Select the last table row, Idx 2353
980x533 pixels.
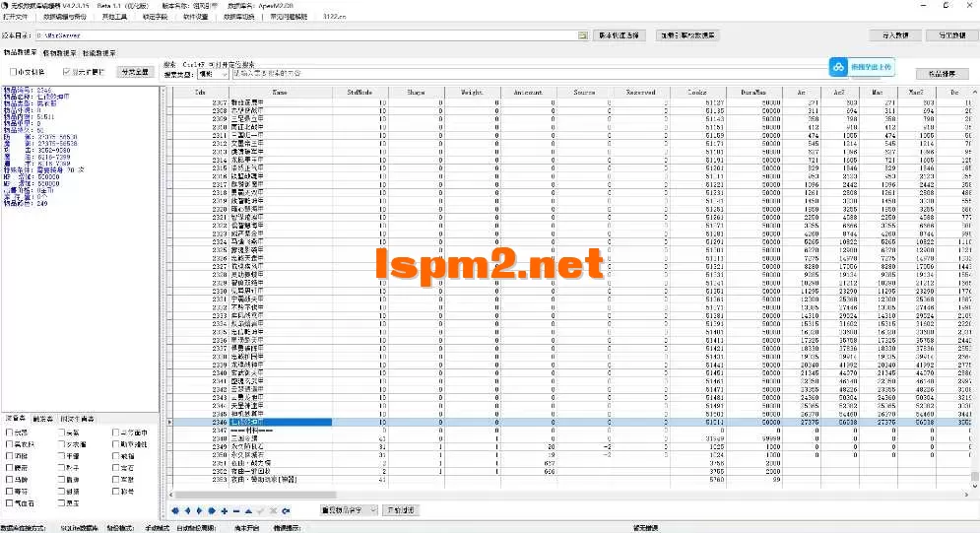pos(568,480)
